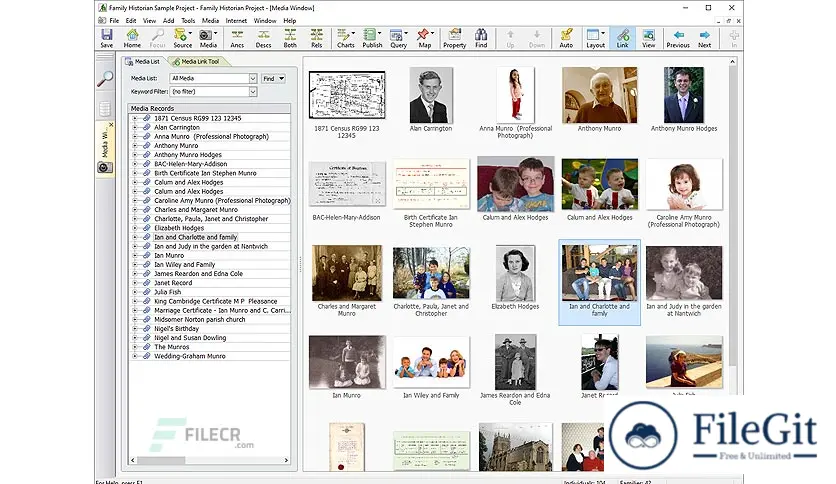Show Descendants diagram (Descs) icon

coord(263,38)
